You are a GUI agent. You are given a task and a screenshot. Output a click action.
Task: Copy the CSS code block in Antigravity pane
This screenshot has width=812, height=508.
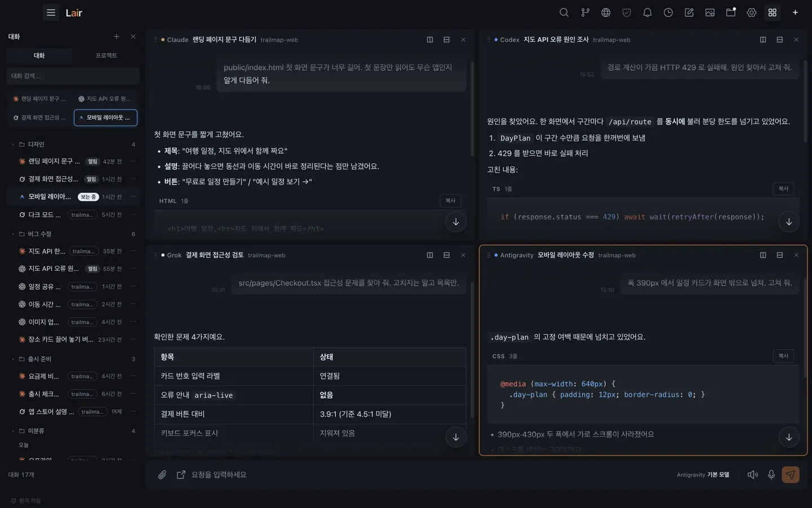click(x=783, y=356)
